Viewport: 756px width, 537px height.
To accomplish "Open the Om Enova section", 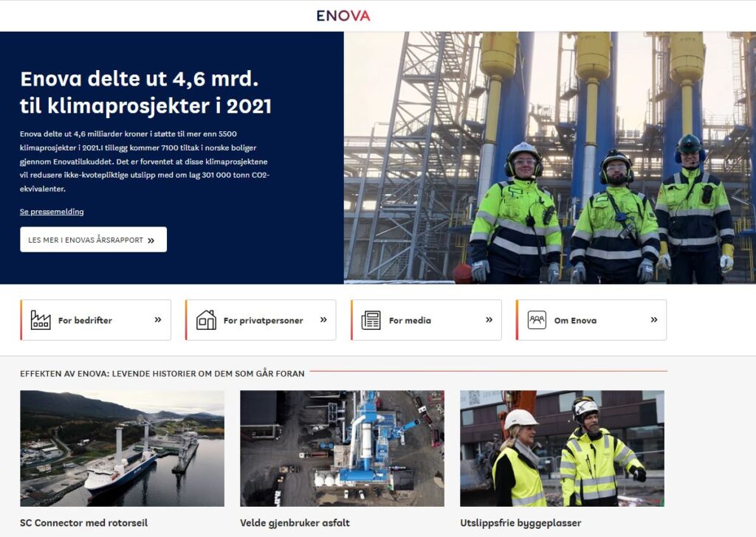I will click(x=591, y=320).
